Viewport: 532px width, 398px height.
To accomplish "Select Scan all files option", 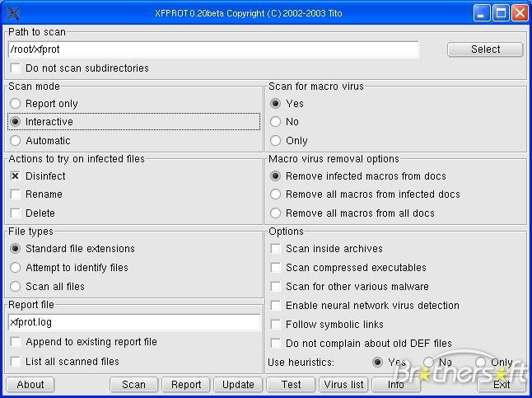I will tap(16, 286).
